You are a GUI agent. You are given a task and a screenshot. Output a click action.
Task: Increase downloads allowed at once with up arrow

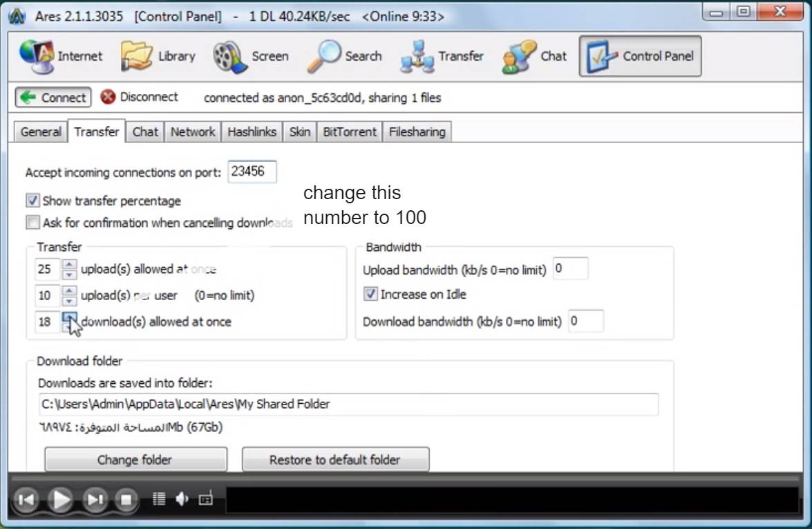[x=69, y=317]
